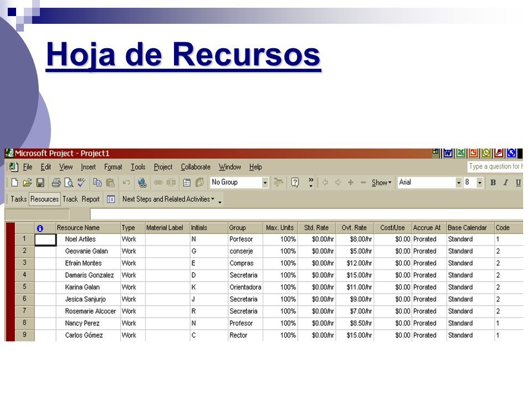Click the indicators column info icon header
Viewport: 532px width, 399px height.
(40, 228)
